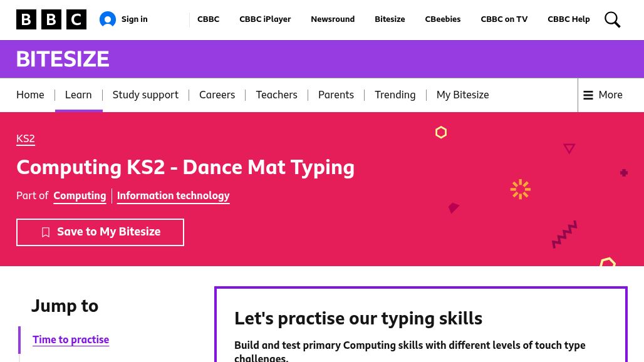Click the BBC logo

pos(51,20)
